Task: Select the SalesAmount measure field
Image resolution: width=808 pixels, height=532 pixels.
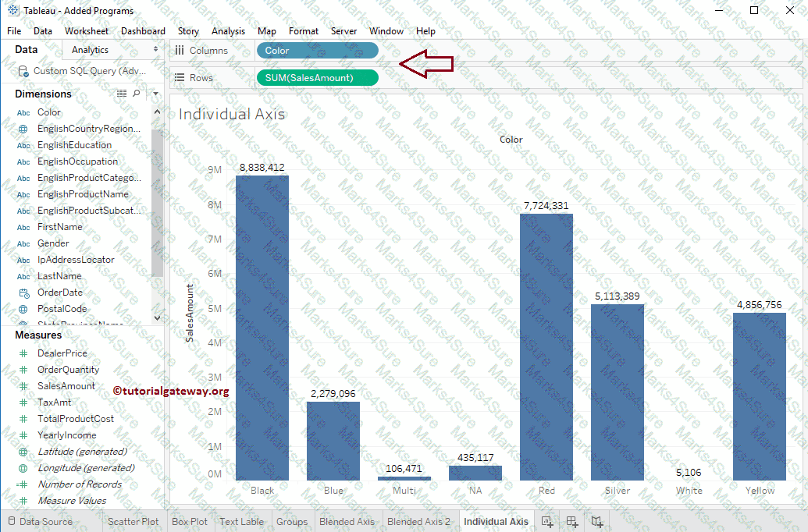Action: [66, 386]
